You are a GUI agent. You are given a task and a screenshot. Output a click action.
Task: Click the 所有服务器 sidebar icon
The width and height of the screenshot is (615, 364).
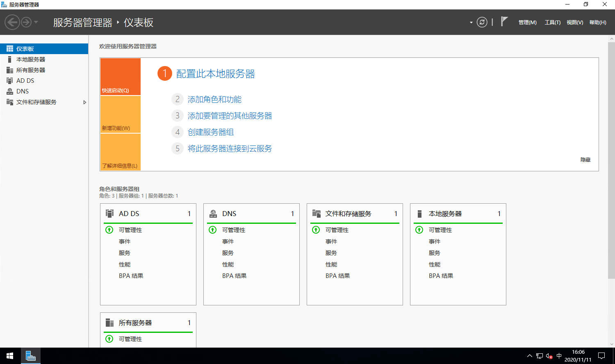point(10,70)
